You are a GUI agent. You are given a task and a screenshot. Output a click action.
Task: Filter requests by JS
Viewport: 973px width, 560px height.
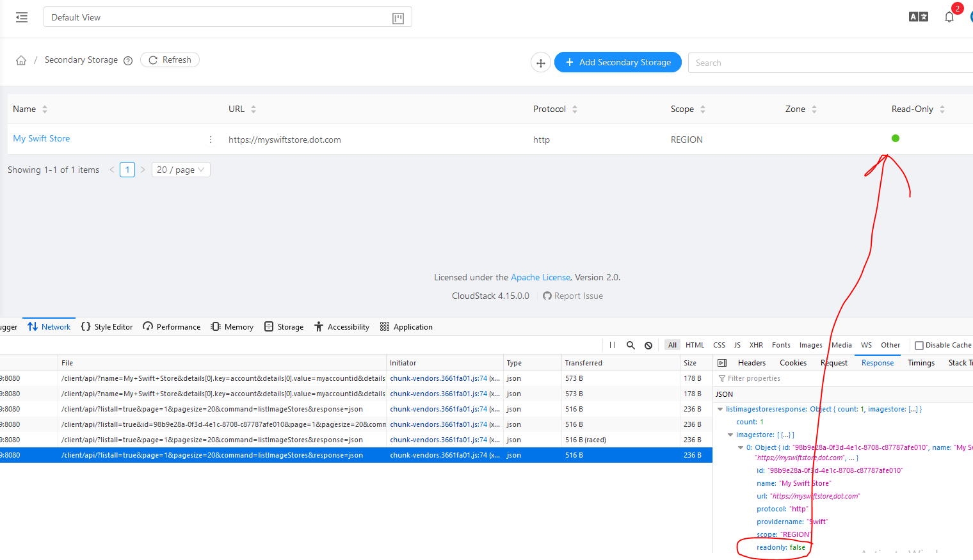[x=737, y=345]
